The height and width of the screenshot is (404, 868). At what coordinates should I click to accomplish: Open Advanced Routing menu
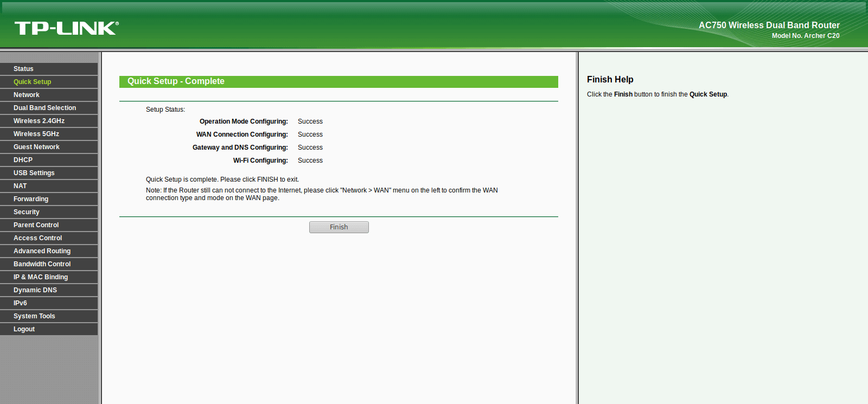pyautogui.click(x=49, y=251)
